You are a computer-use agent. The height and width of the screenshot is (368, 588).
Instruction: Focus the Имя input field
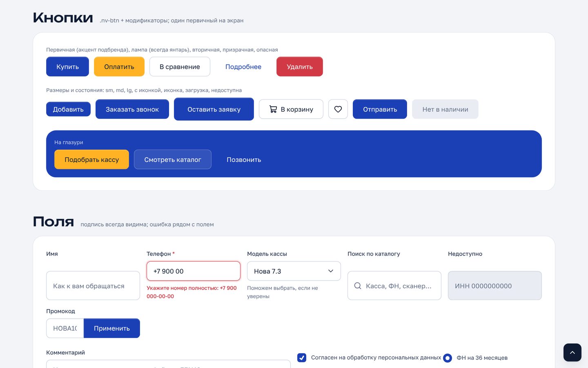93,286
